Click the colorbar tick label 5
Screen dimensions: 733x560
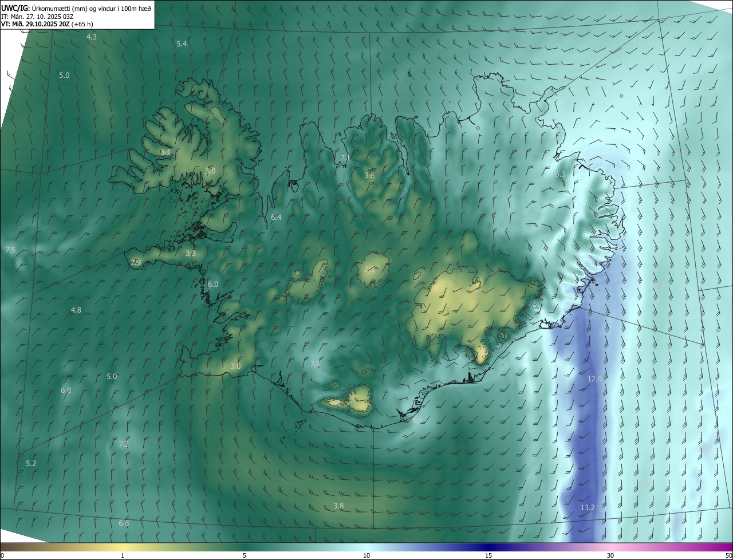click(245, 556)
